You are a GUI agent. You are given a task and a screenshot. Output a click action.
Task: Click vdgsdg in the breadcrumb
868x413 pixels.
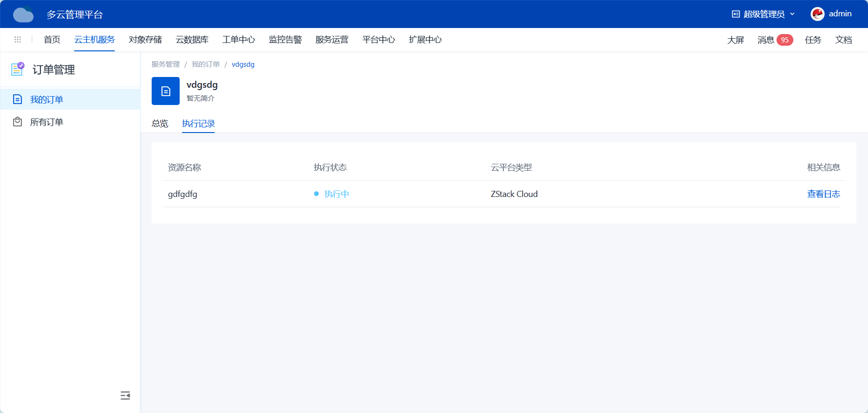click(x=243, y=64)
